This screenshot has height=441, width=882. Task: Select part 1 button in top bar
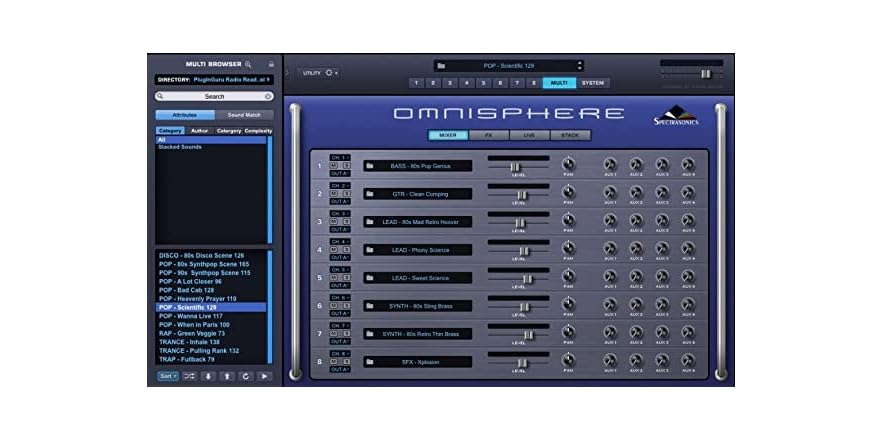[416, 83]
